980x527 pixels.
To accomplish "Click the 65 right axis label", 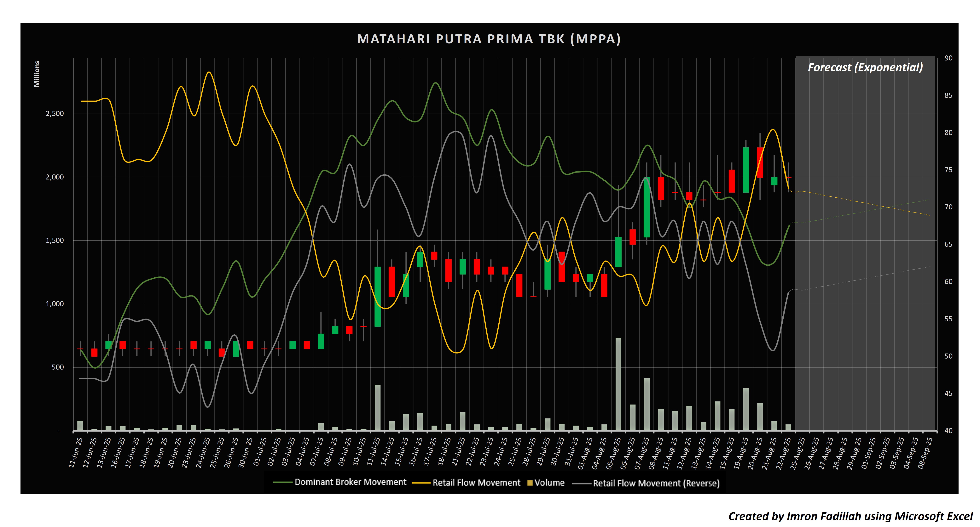I will [x=948, y=244].
